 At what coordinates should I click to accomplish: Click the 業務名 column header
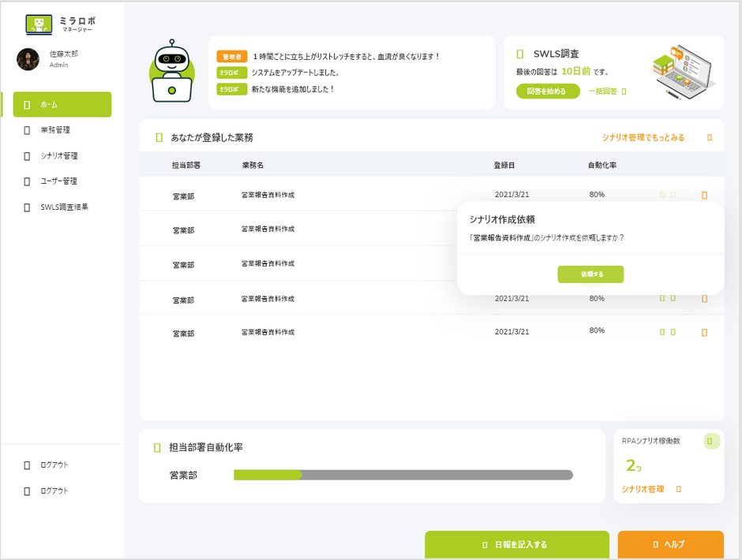pyautogui.click(x=253, y=165)
